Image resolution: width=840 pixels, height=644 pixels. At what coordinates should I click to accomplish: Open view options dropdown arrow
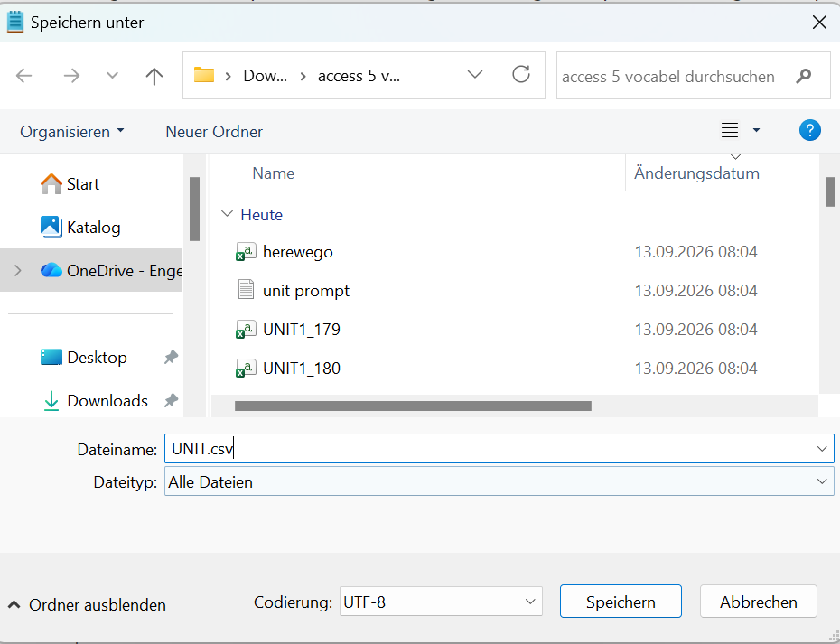click(x=756, y=130)
